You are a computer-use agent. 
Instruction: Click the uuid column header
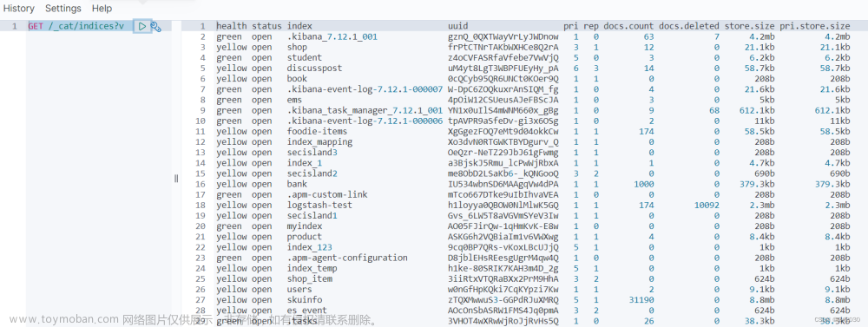coord(457,26)
